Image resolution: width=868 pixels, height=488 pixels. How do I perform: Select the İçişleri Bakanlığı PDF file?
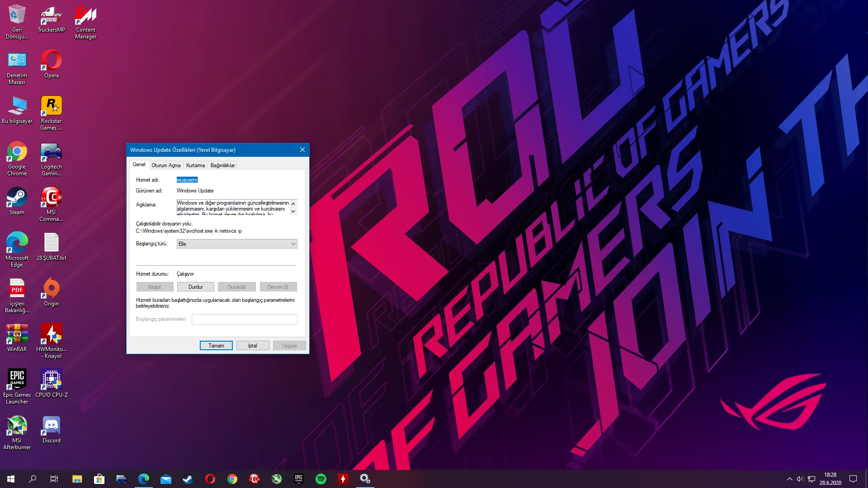[x=17, y=296]
